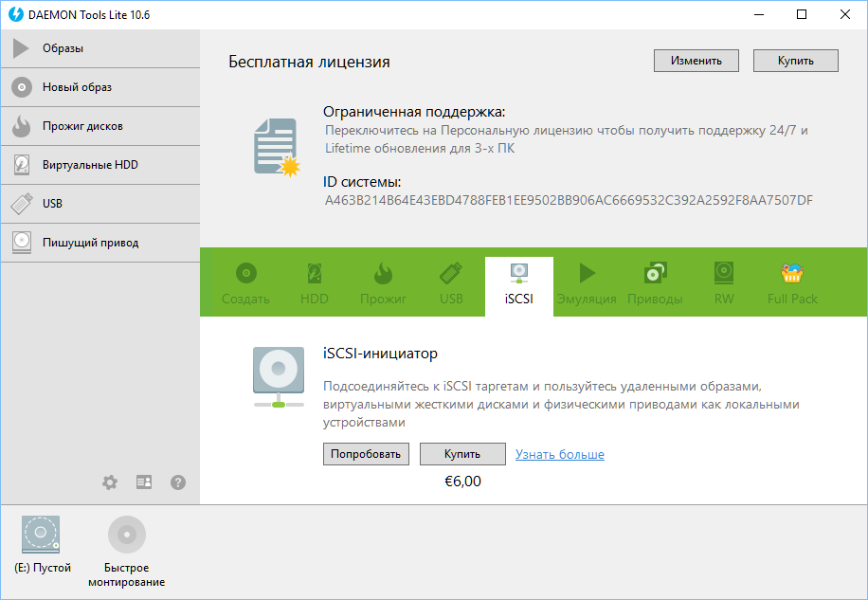The height and width of the screenshot is (600, 868).
Task: Click the Быстрое монтирование disc icon
Action: tap(127, 535)
